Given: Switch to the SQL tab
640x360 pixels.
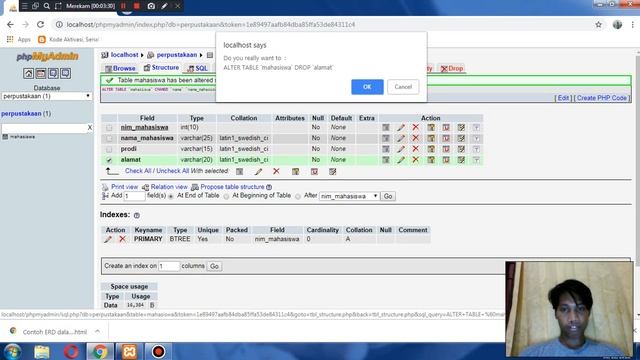Looking at the screenshot, I should pyautogui.click(x=198, y=68).
